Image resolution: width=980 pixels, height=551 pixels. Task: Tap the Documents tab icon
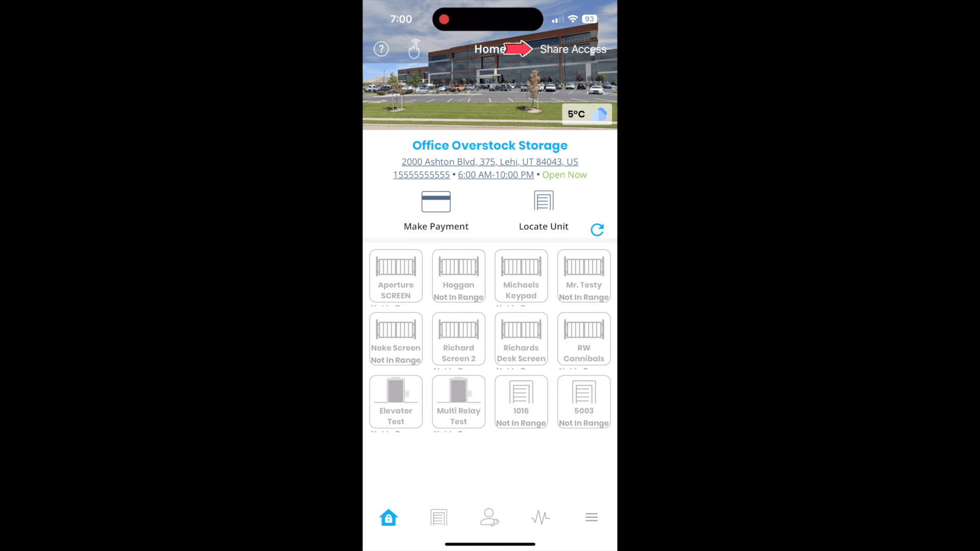pyautogui.click(x=439, y=517)
